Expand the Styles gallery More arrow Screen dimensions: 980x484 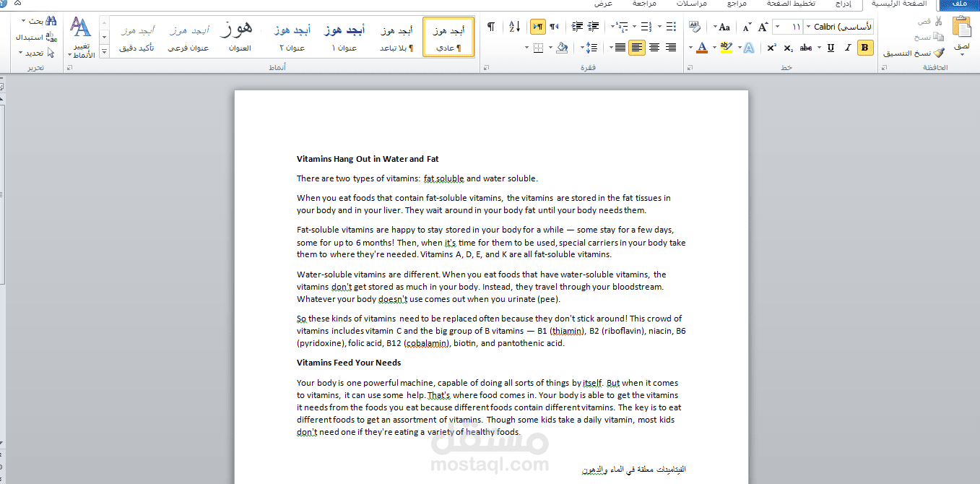click(104, 51)
